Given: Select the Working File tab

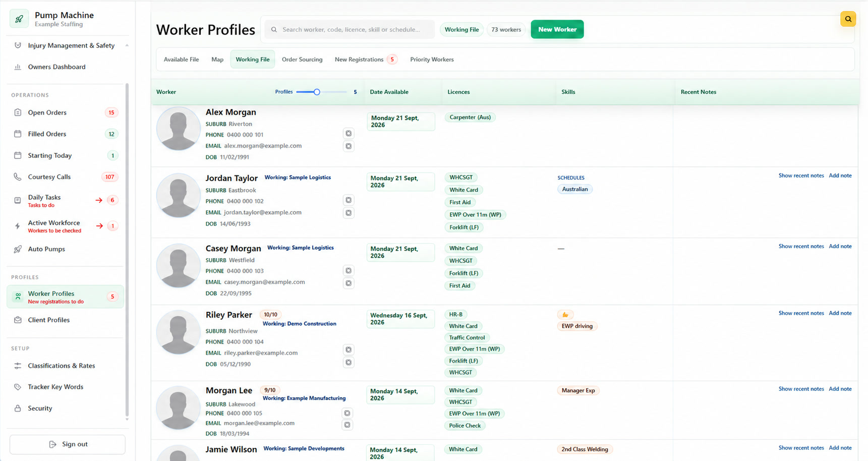Looking at the screenshot, I should click(x=253, y=60).
